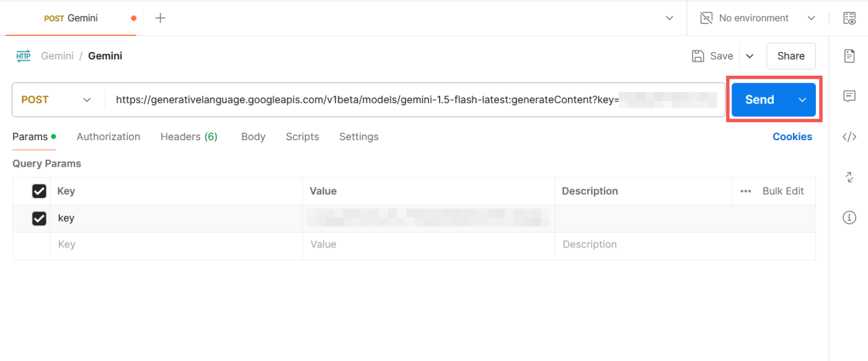
Task: Click the blurred value cell of 'key' param
Action: (x=428, y=218)
